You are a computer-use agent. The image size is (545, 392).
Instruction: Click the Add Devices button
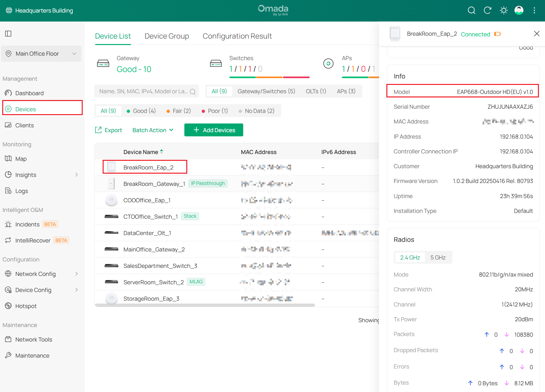[x=214, y=130]
